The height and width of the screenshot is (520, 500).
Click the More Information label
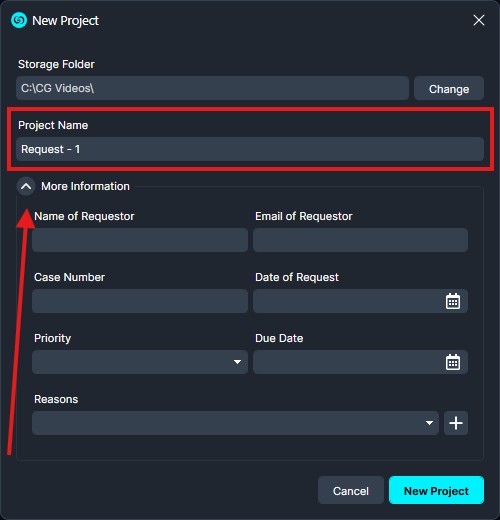(85, 186)
